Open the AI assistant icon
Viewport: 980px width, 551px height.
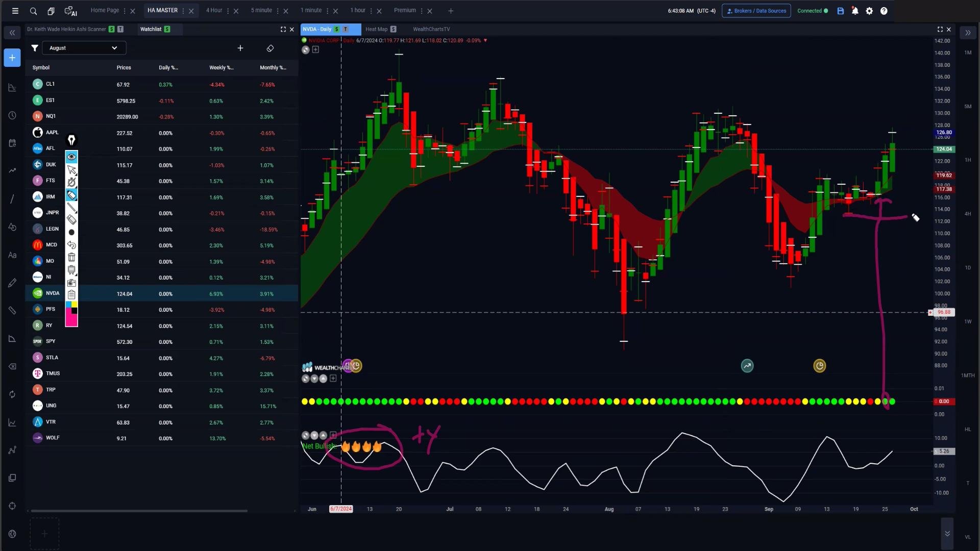(x=71, y=11)
